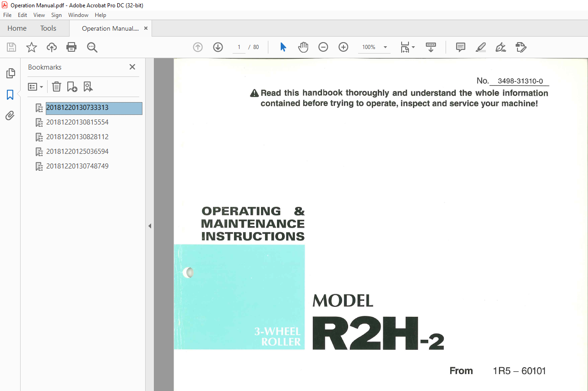The width and height of the screenshot is (588, 391).
Task: Click the 100% zoom value field
Action: (x=369, y=47)
